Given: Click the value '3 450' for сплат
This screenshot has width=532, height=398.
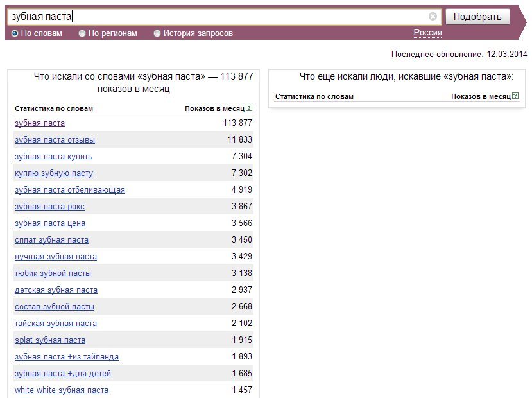Looking at the screenshot, I should click(x=242, y=239).
